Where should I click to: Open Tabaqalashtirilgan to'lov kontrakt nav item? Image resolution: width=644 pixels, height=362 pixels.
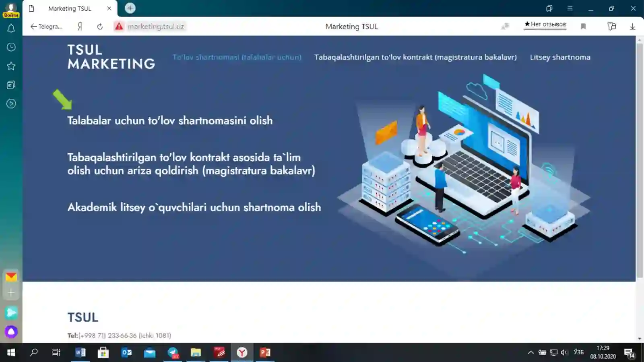coord(415,57)
